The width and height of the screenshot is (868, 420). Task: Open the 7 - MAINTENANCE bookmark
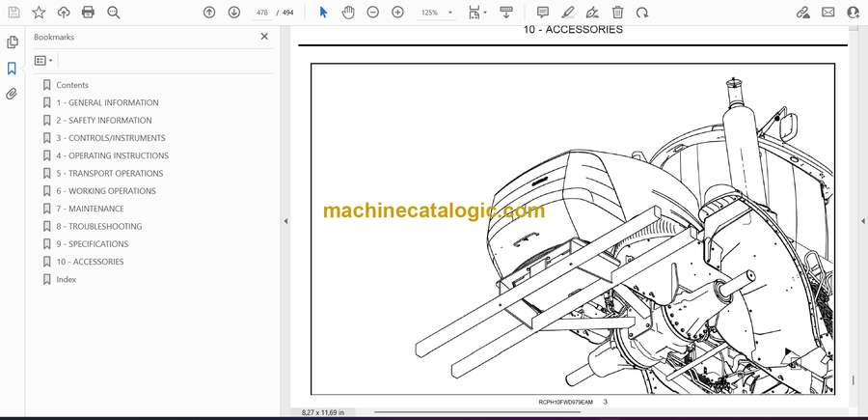tap(90, 209)
